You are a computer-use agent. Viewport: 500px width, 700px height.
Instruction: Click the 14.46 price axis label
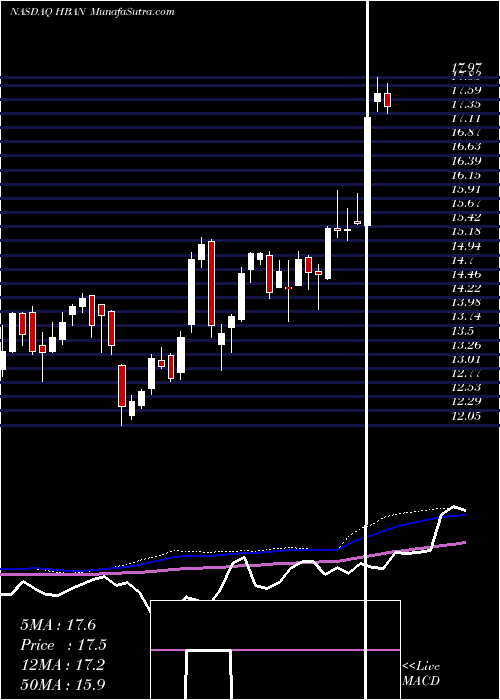466,274
